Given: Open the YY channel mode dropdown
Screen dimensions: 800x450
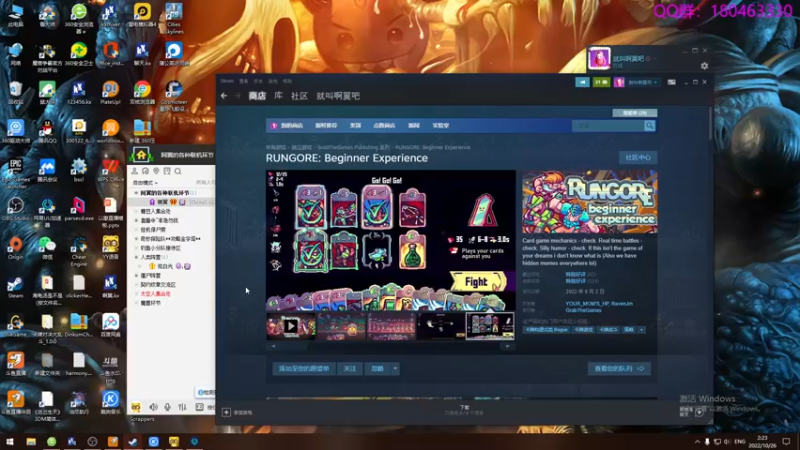Looking at the screenshot, I should click(145, 183).
